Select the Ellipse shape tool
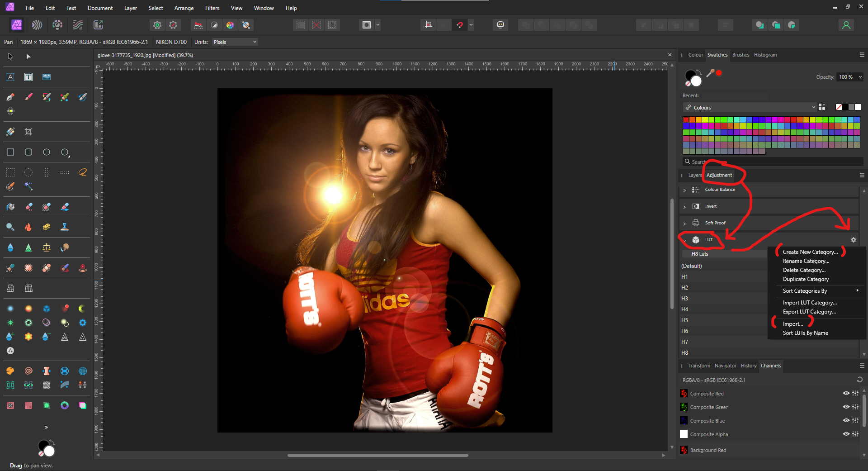The image size is (868, 471). tap(47, 152)
